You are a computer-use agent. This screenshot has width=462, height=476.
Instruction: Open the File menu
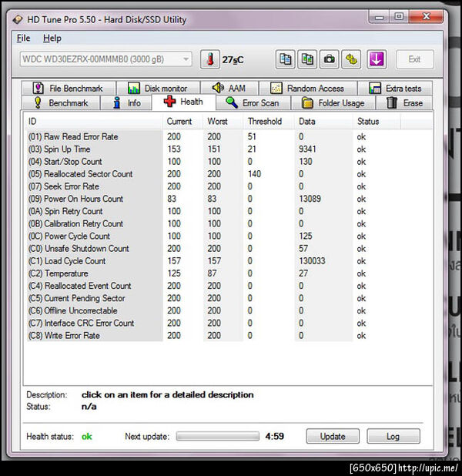[x=23, y=39]
